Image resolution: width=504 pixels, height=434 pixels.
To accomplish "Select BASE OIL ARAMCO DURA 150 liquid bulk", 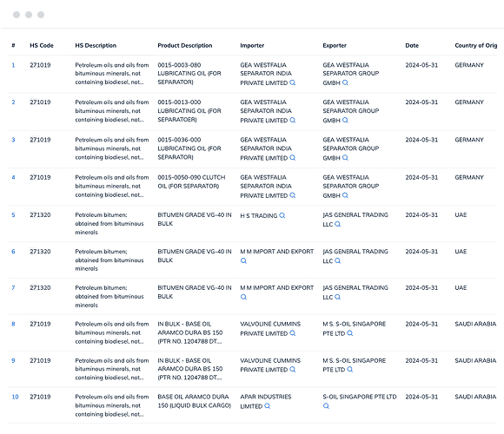I will pos(194,401).
